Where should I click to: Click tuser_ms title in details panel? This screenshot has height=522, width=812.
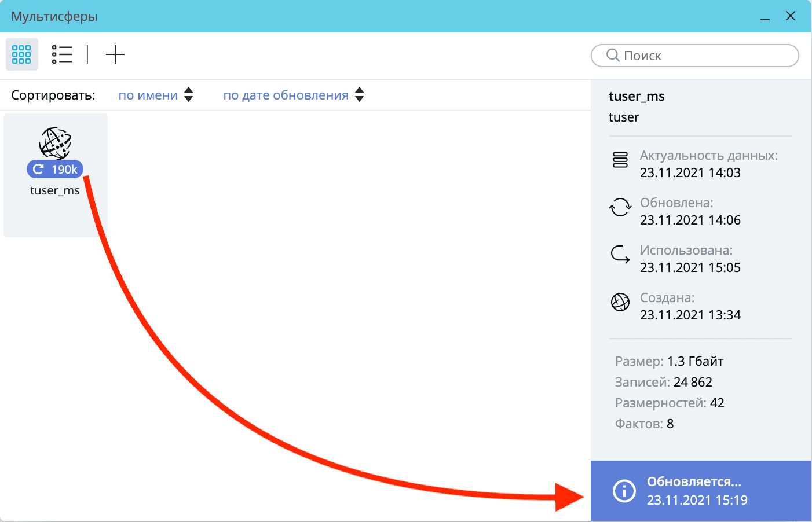pyautogui.click(x=637, y=97)
